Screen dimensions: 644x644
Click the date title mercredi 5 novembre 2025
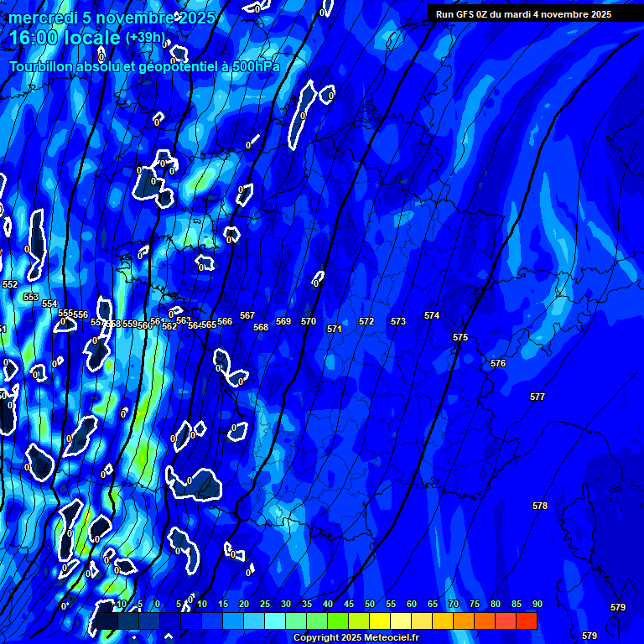coord(112,18)
